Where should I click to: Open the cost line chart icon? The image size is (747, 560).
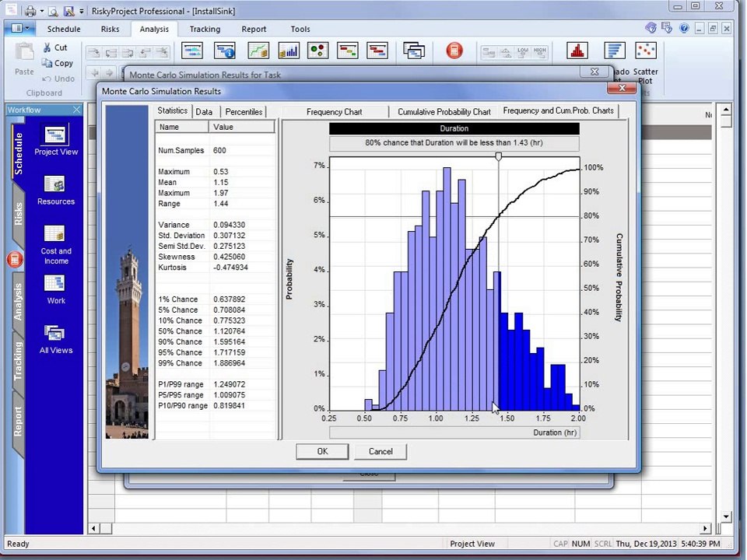[x=258, y=51]
